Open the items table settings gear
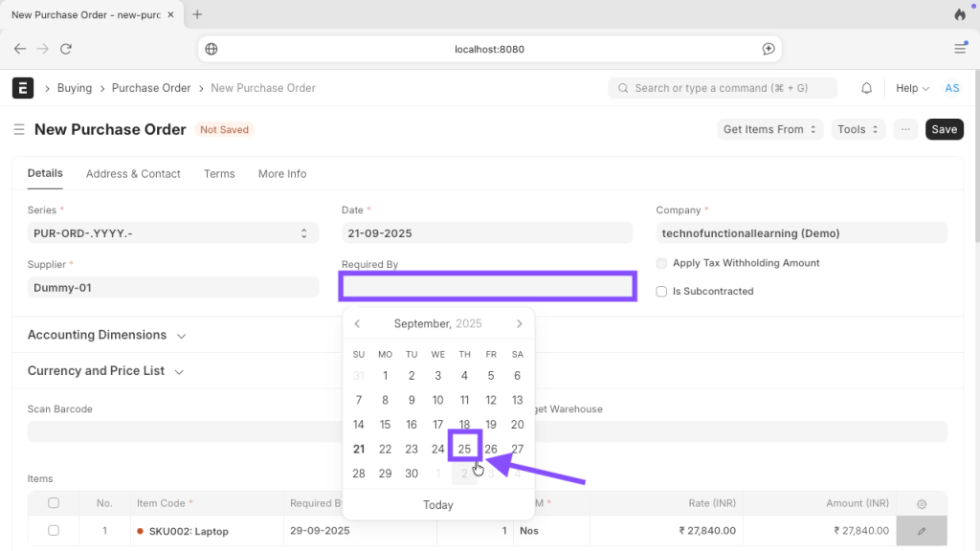The height and width of the screenshot is (551, 980). [921, 503]
